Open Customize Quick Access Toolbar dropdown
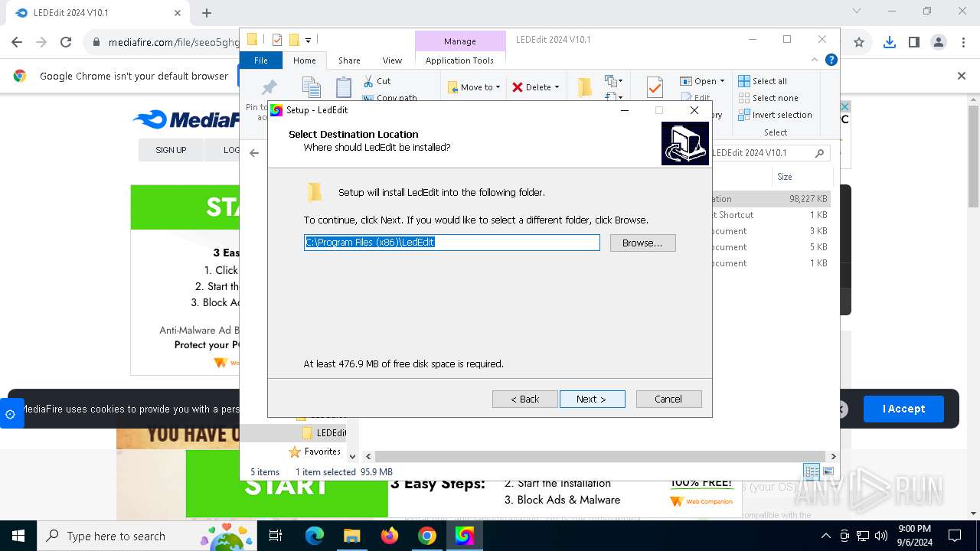The image size is (980, 551). tap(308, 40)
